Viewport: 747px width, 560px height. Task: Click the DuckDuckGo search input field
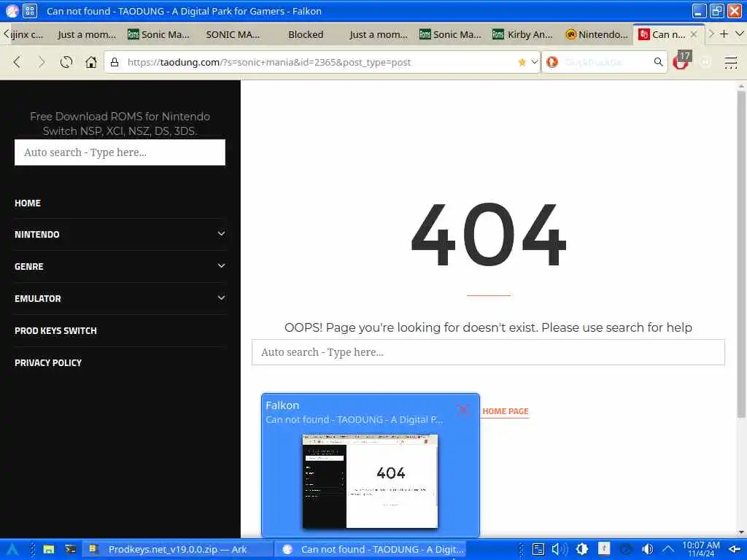coord(605,62)
